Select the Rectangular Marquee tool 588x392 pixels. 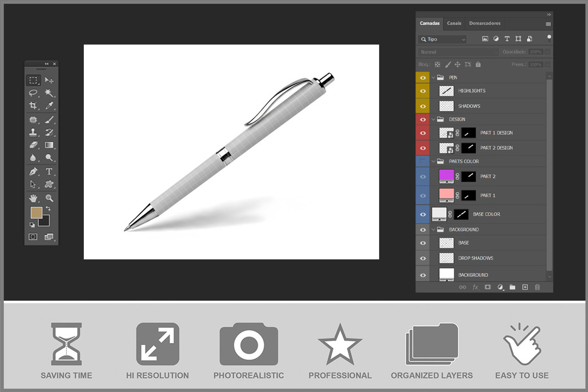[x=33, y=80]
